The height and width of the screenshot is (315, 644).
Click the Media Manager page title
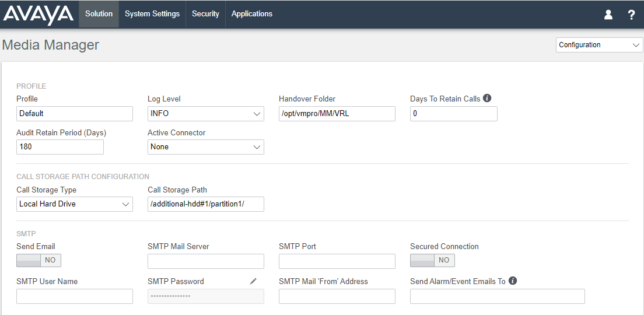pyautogui.click(x=51, y=45)
